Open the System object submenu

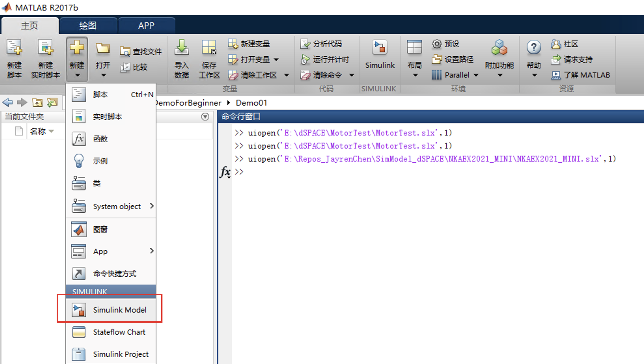pos(111,206)
